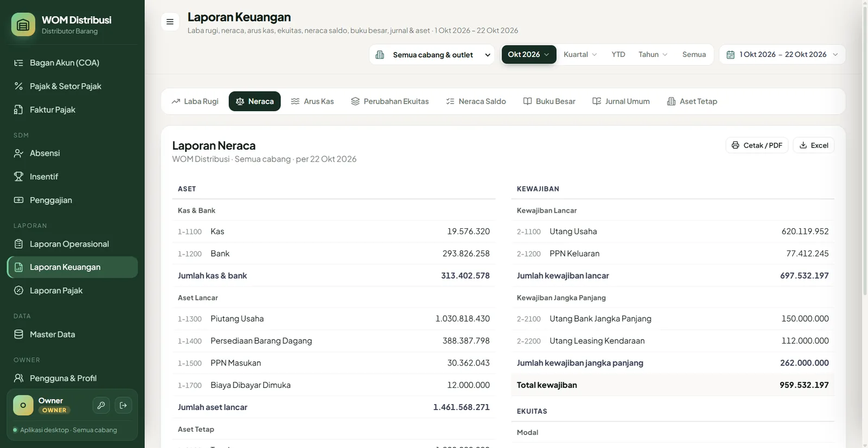Click the Master Data database icon
The image size is (868, 448).
(18, 334)
